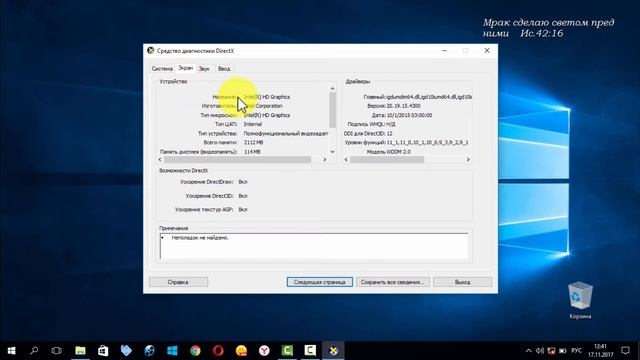Check battery status in system tray
The image size is (640, 360).
(x=562, y=351)
